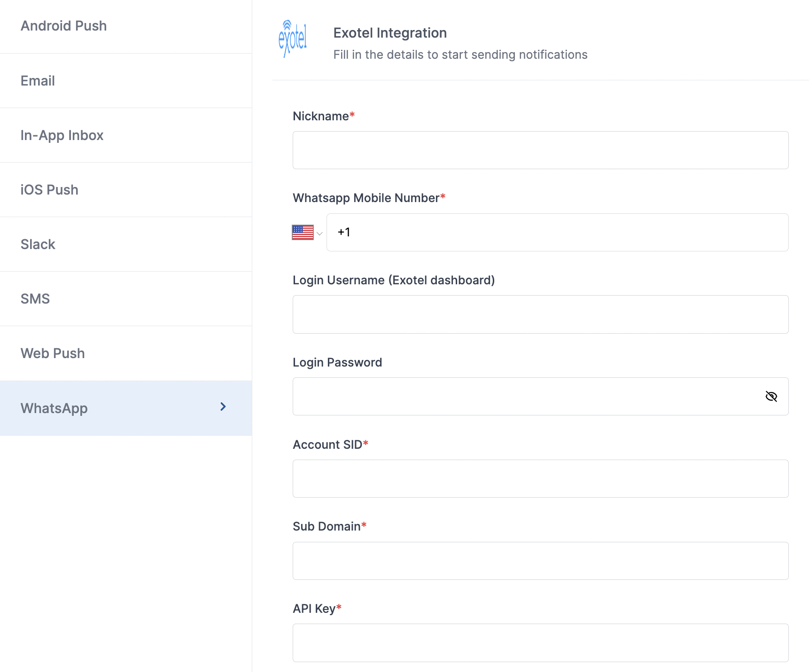Focus the API Key input field
The height and width of the screenshot is (672, 809).
[540, 643]
